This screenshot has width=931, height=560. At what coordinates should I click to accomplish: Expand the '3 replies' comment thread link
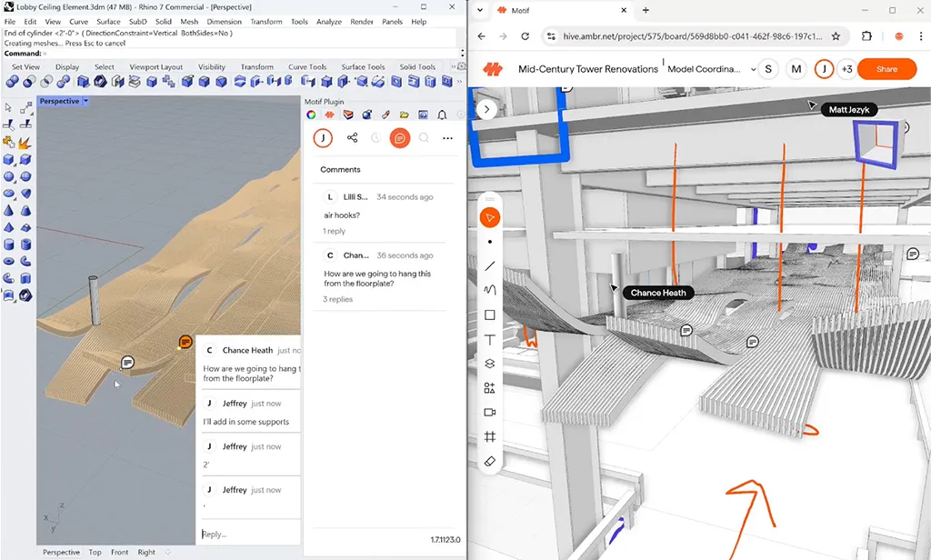coord(338,299)
